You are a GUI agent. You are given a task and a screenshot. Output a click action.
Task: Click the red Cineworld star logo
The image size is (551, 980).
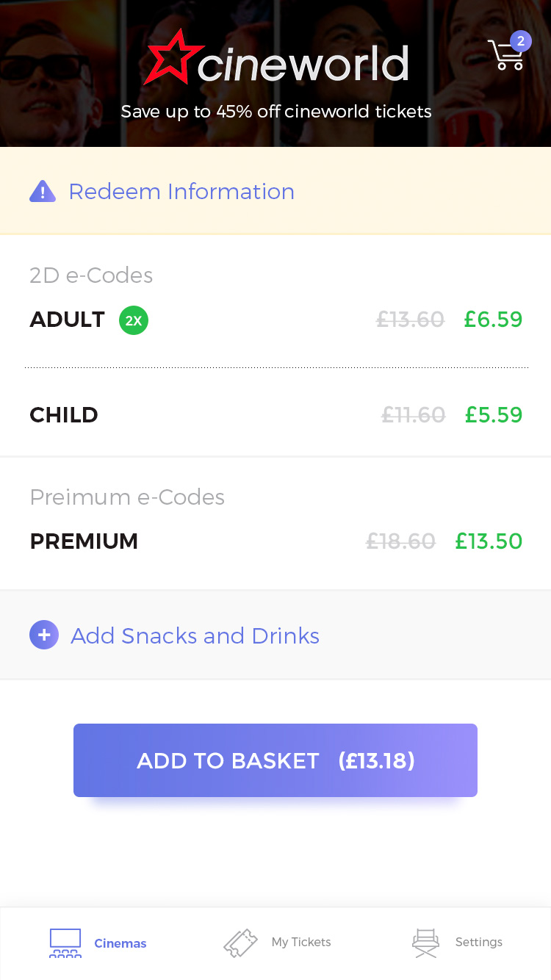click(172, 57)
